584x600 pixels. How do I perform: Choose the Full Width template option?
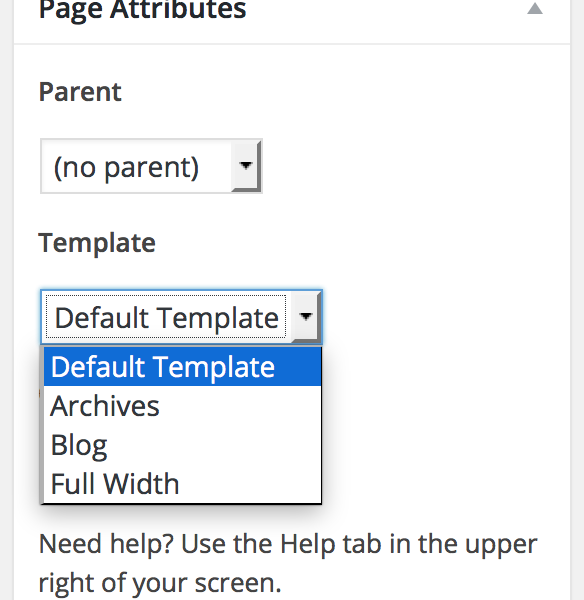tap(183, 484)
